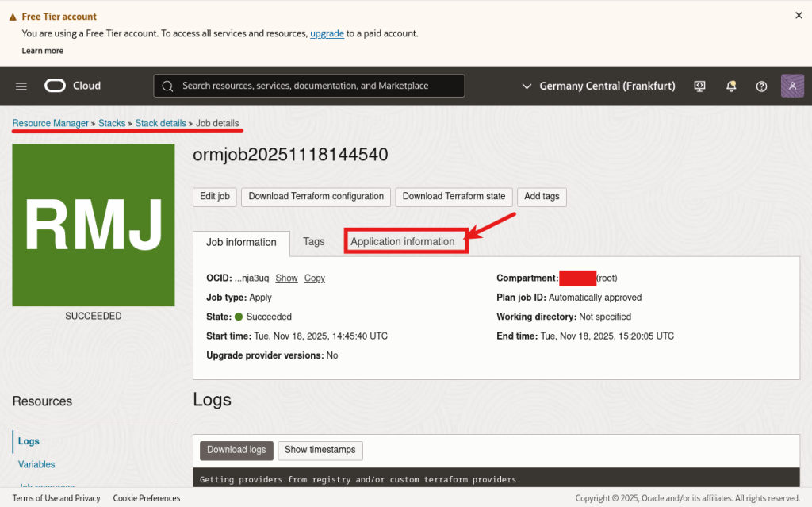812x507 pixels.
Task: Dismiss the Free Tier account banner
Action: coord(799,16)
